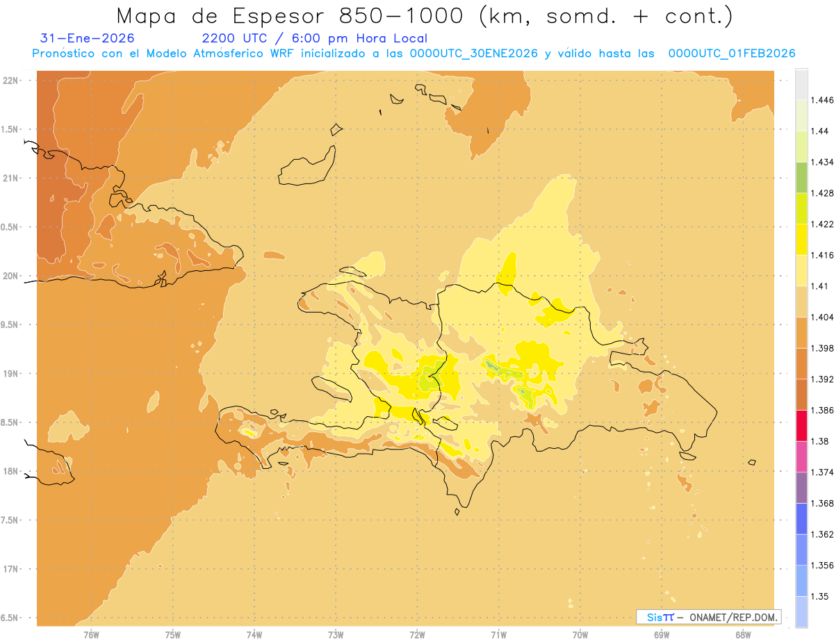Image resolution: width=834 pixels, height=644 pixels.
Task: Click the legend value "1.38"
Action: tap(819, 441)
